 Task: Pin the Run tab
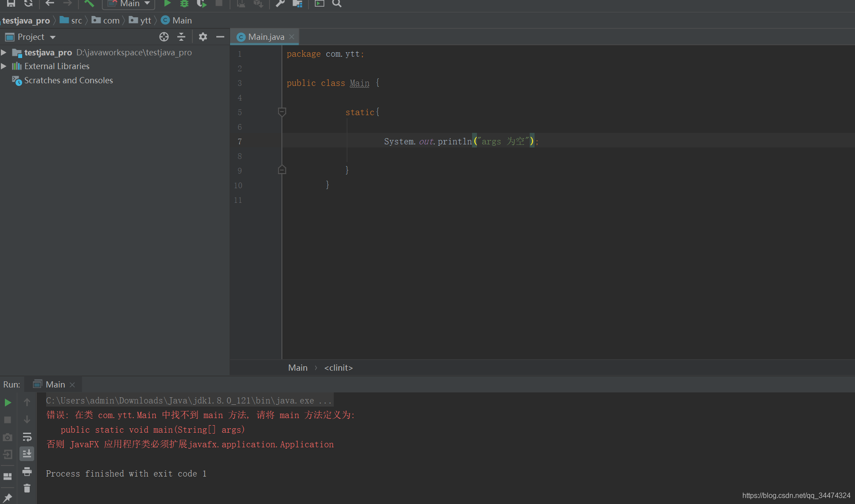click(x=8, y=497)
